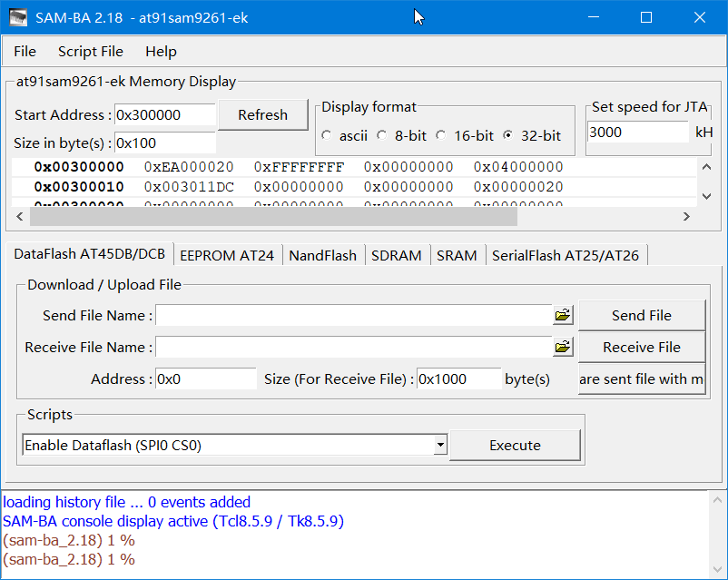Open the Script File menu

(x=90, y=52)
